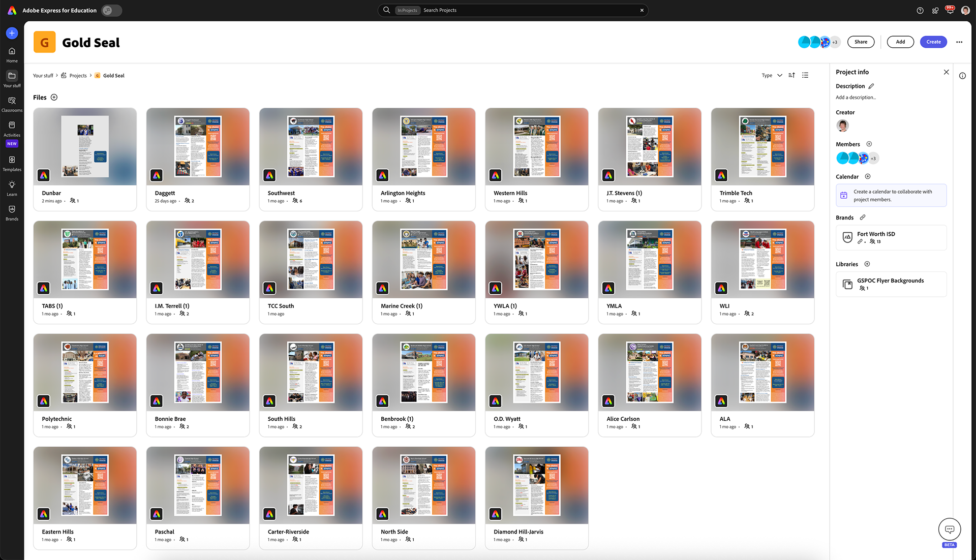Open the Trimble Tech file thumbnail

pyautogui.click(x=762, y=147)
